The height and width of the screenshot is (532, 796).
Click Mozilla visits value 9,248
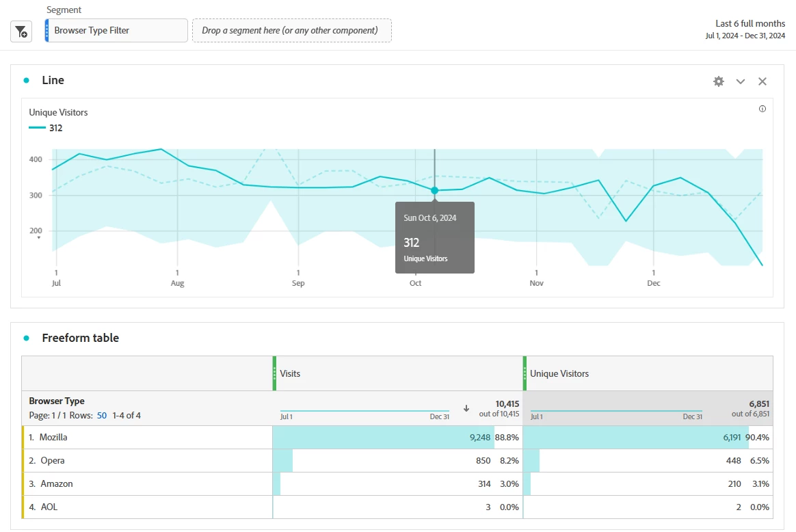[x=480, y=437]
